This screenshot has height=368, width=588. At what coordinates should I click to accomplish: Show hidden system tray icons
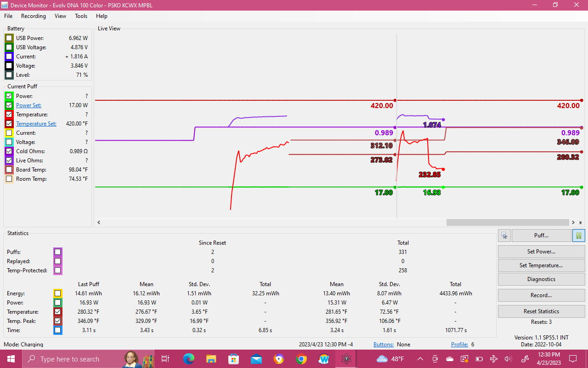[420, 359]
